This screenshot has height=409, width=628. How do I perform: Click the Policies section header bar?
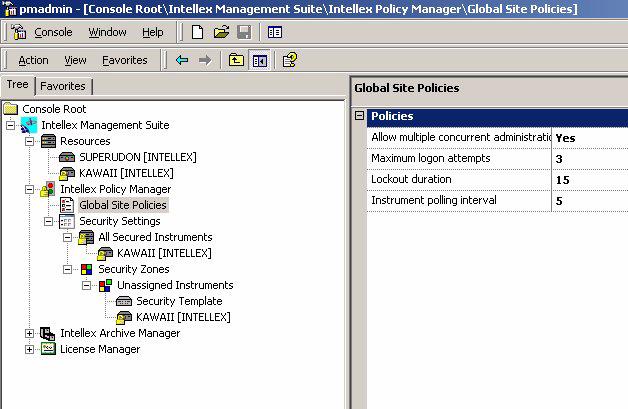coord(497,116)
